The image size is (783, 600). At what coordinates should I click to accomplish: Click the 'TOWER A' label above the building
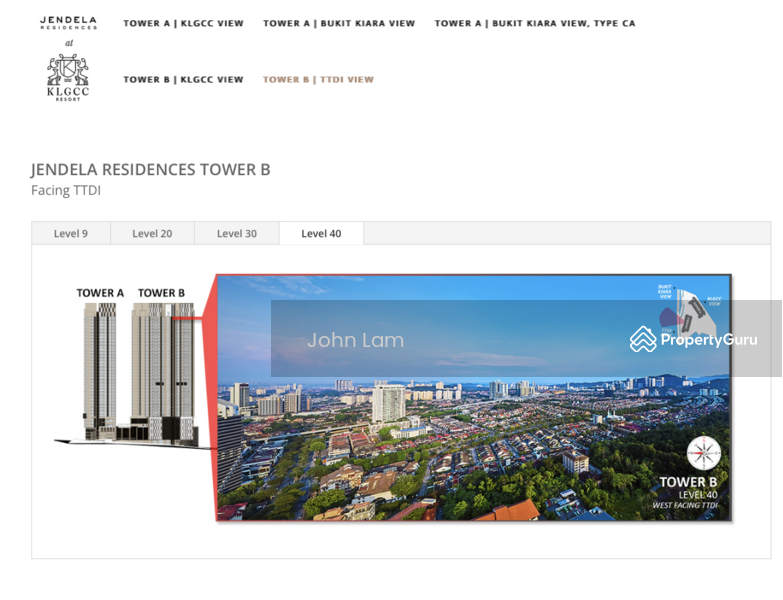pos(100,293)
